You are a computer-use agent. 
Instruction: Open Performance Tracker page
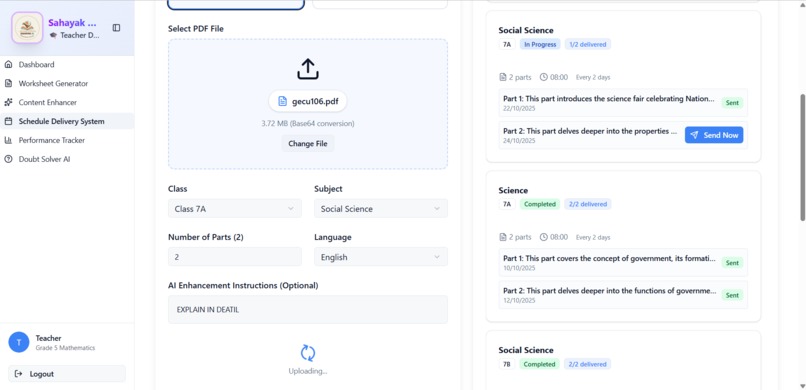point(67,140)
